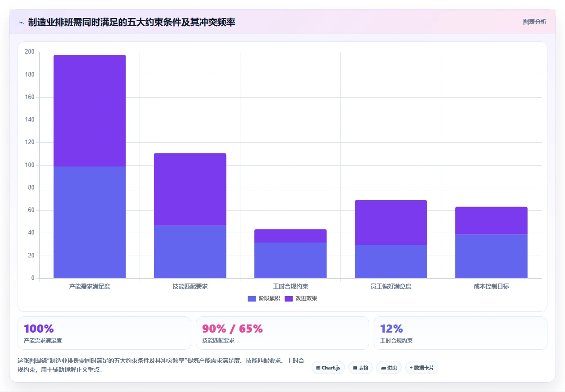Click the 图表分析 label in the header
Viewport: 565px width, 392px height.
(535, 22)
